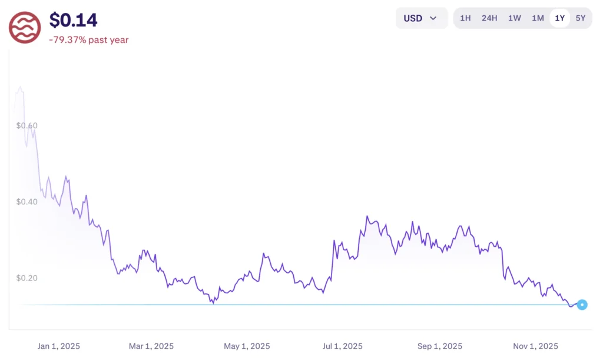Click the Sep 1, 2025 axis label

[440, 346]
